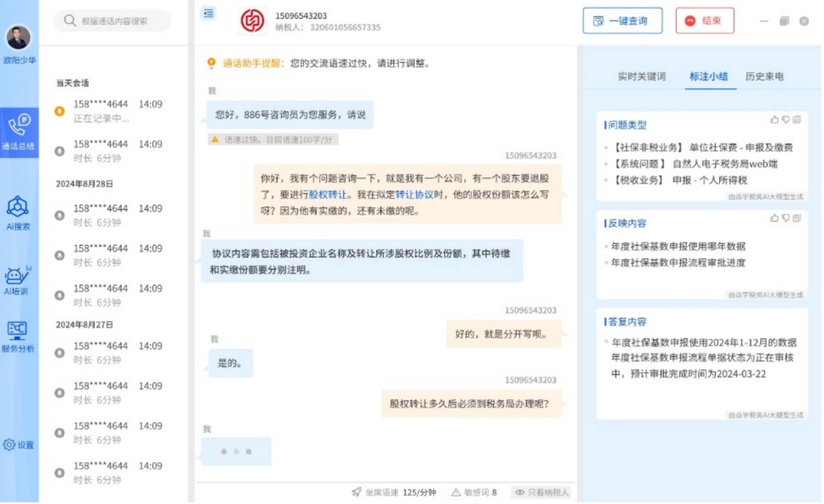824x504 pixels.
Task: Minimize the window
Action: click(x=764, y=21)
